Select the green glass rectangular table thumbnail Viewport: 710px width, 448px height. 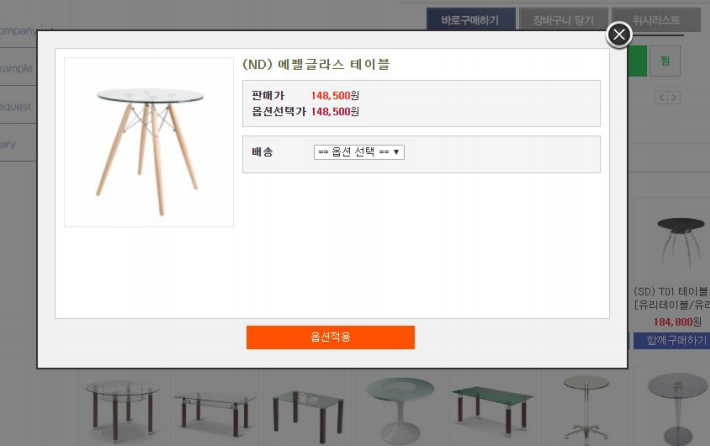tap(492, 410)
